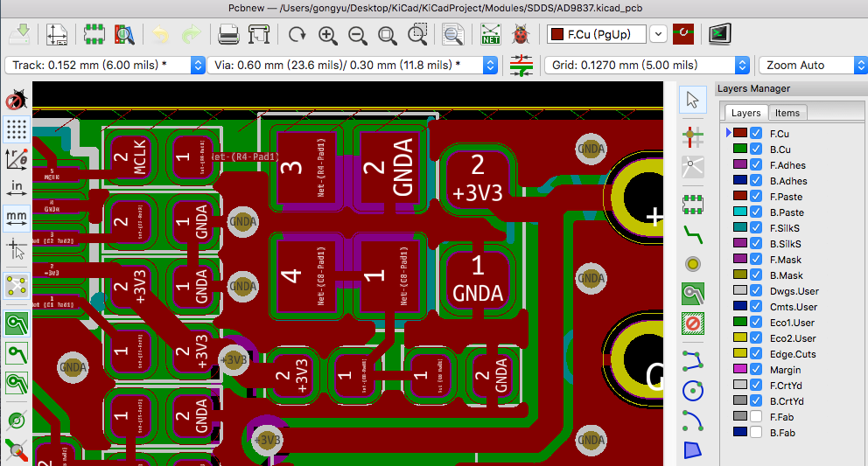Open the footprint editor
Image resolution: width=868 pixels, height=466 pixels.
click(94, 34)
